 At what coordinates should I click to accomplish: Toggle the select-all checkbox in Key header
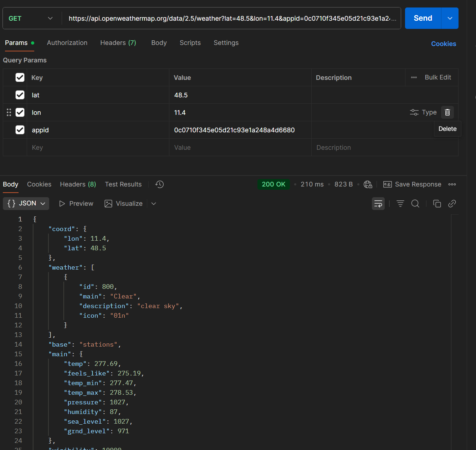click(x=20, y=77)
